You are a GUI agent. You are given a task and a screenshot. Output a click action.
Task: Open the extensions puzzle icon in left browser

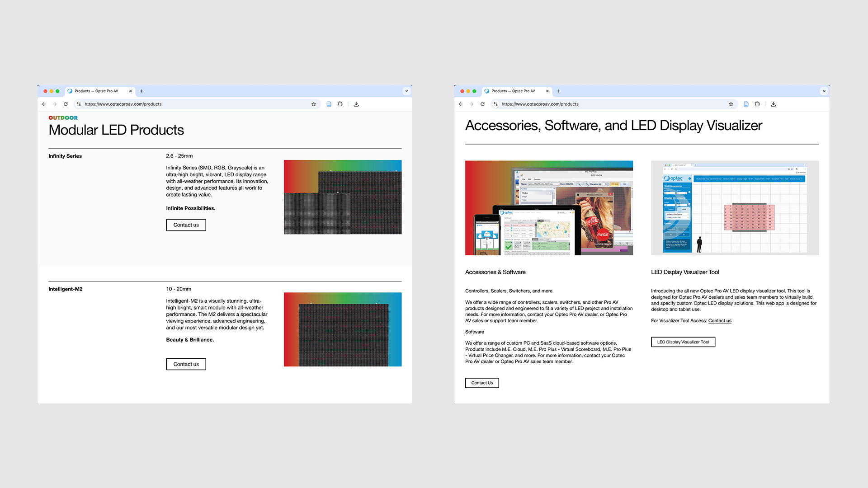340,104
